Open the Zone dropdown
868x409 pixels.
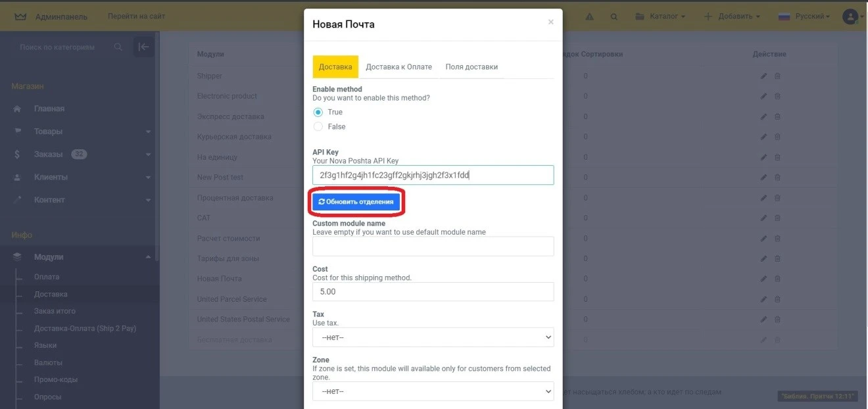click(x=433, y=391)
